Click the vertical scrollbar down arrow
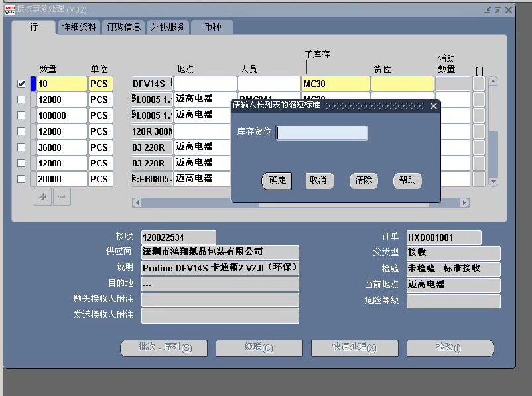This screenshot has height=396, width=532. coord(493,181)
